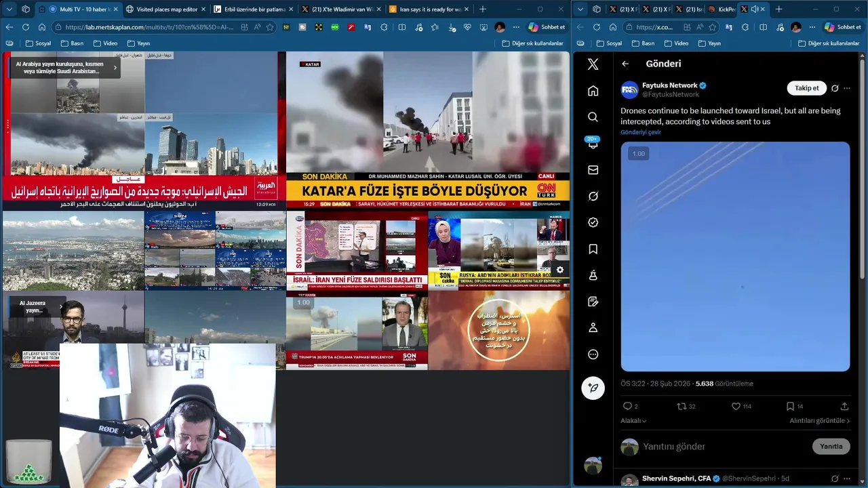Open the X search icon in sidebar

click(593, 117)
